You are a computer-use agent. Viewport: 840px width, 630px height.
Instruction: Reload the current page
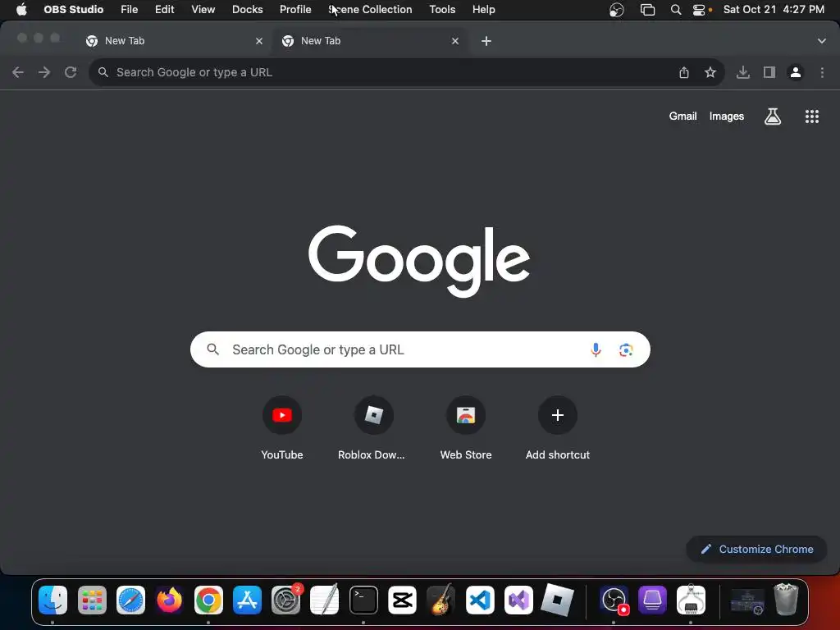click(71, 72)
